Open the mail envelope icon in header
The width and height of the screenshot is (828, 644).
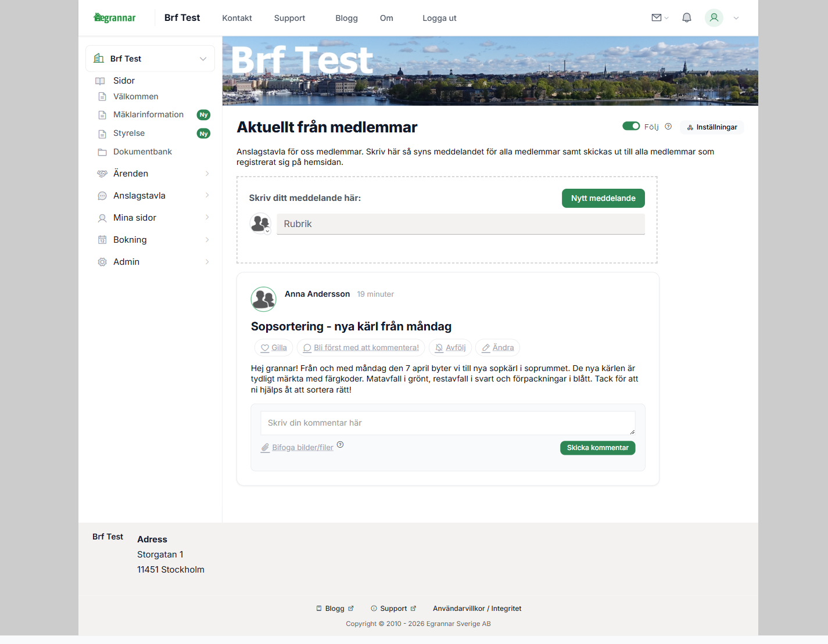click(x=657, y=18)
